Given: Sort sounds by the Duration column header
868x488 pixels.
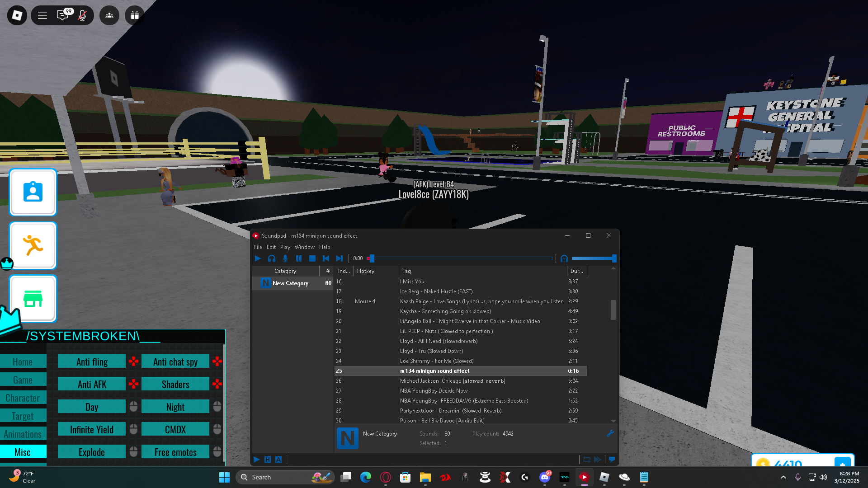Looking at the screenshot, I should tap(577, 271).
